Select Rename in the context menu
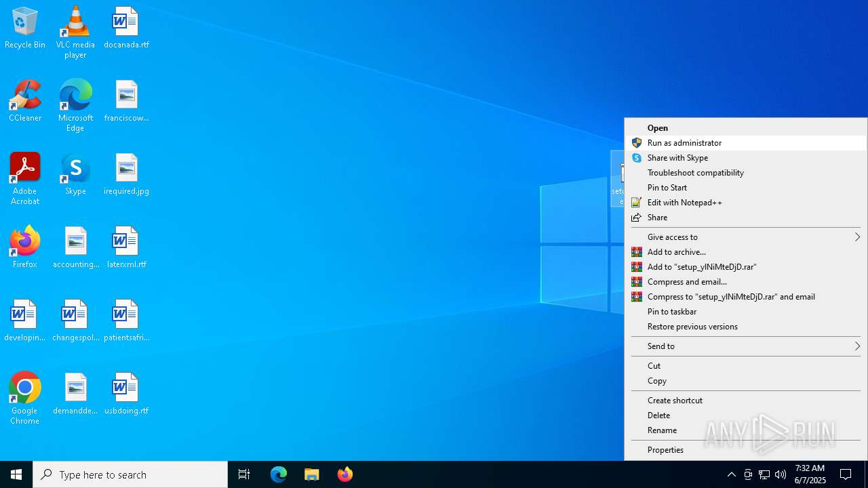 [746, 430]
